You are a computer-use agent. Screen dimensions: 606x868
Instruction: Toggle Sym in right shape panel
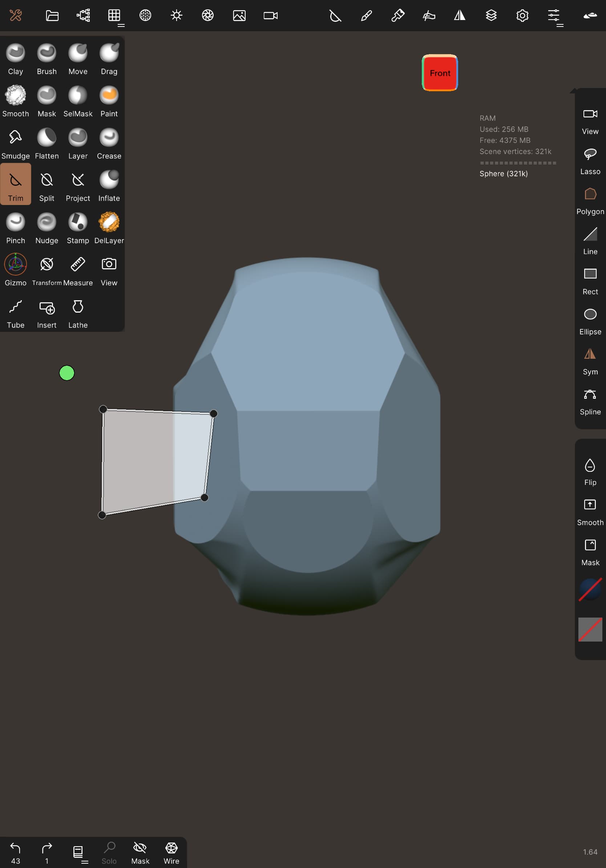point(590,361)
